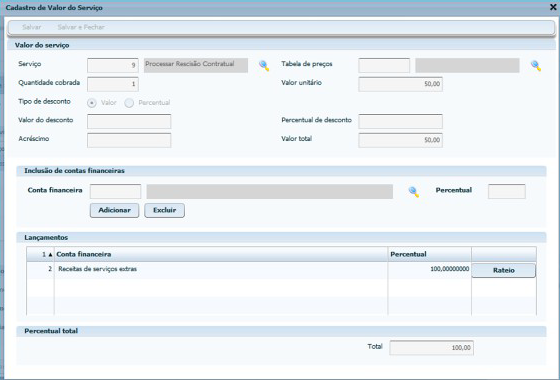The height and width of the screenshot is (380, 560).
Task: Sort by Percentual column header
Action: pos(430,254)
